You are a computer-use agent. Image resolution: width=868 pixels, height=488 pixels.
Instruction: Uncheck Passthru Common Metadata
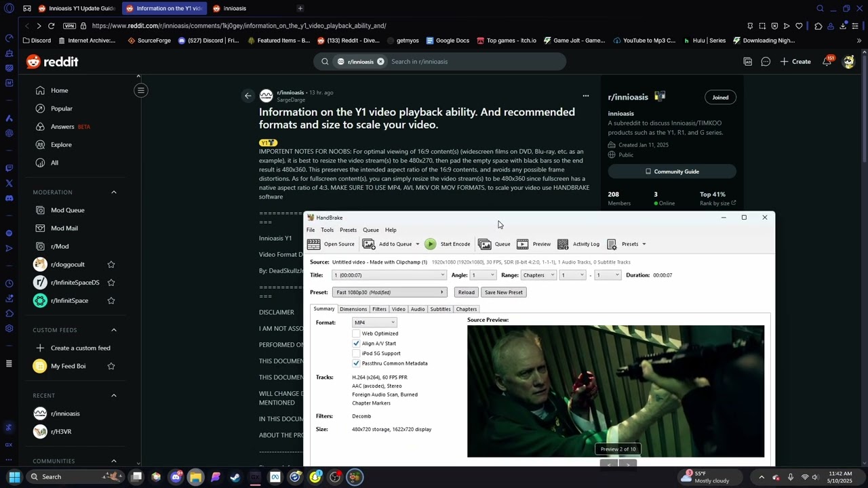pyautogui.click(x=356, y=363)
